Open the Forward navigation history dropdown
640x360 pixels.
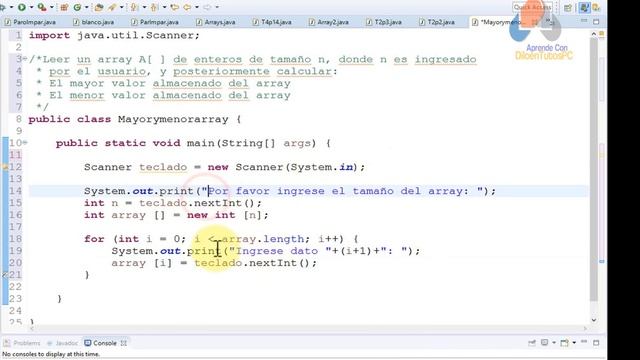(x=217, y=7)
